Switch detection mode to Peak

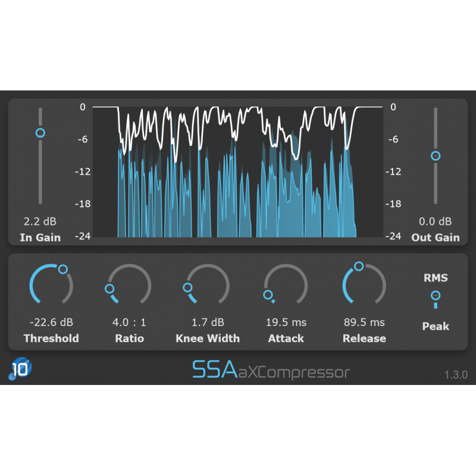click(x=436, y=326)
